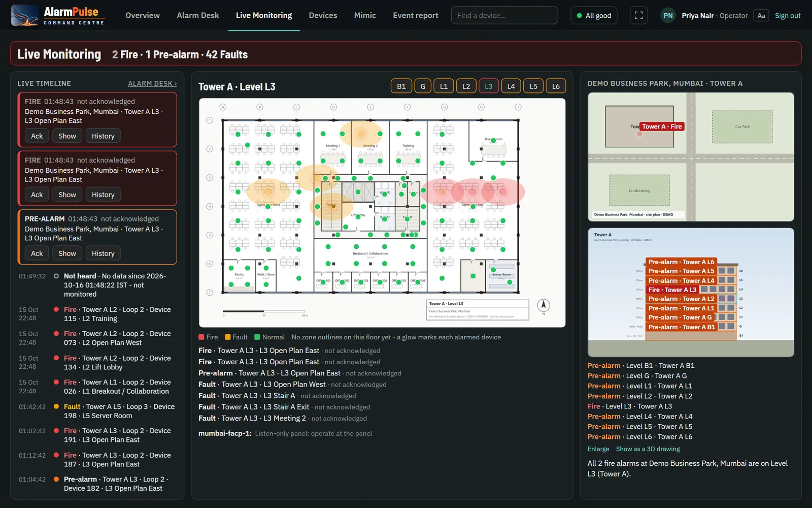The image size is (812, 508).
Task: Sign out of the operator account
Action: pyautogui.click(x=788, y=16)
